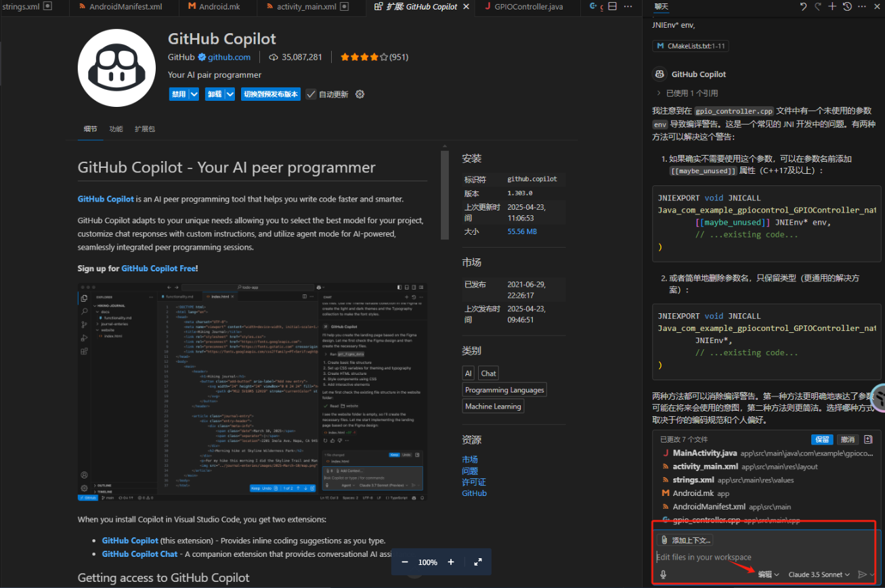Screen dimensions: 885x588
Task: Click 切换到预发布版本 button
Action: pyautogui.click(x=271, y=94)
